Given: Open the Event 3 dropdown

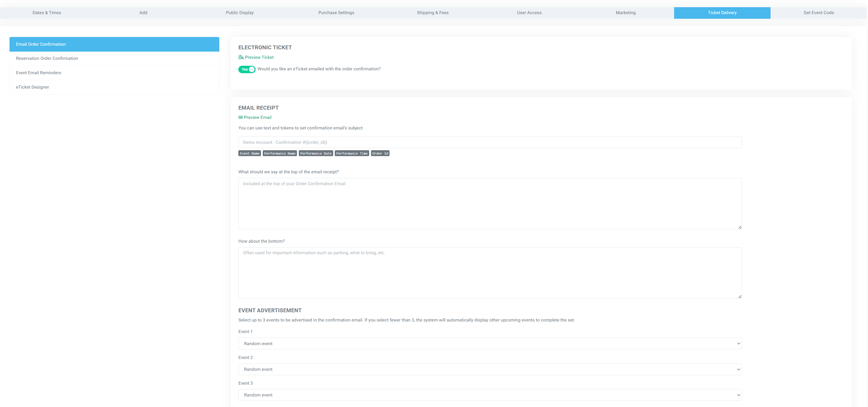Looking at the screenshot, I should coord(490,395).
